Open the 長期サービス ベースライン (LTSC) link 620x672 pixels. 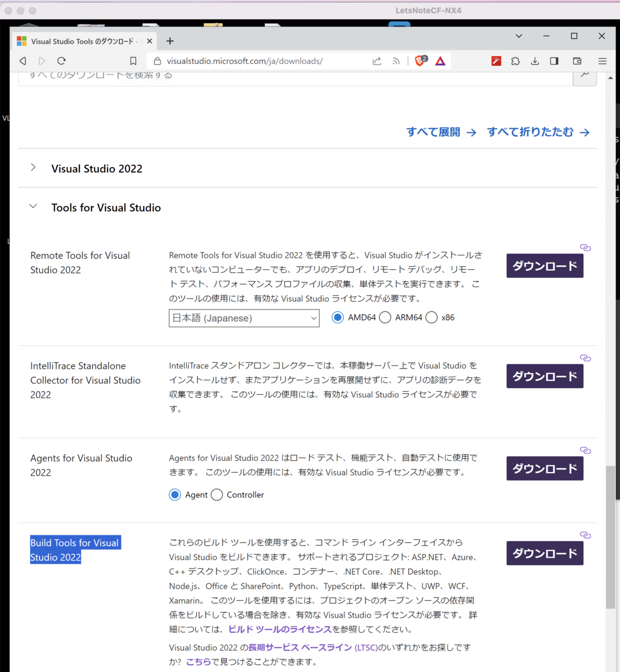click(313, 647)
